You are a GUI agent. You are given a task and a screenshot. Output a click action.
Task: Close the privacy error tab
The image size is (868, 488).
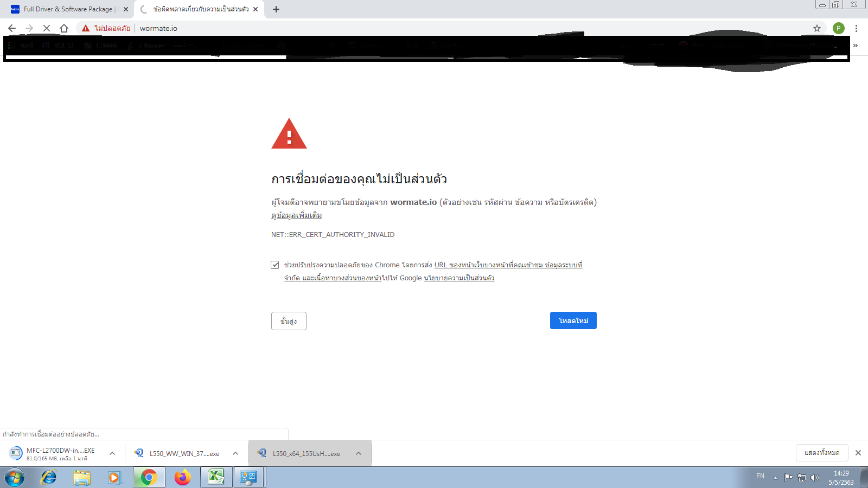(256, 9)
